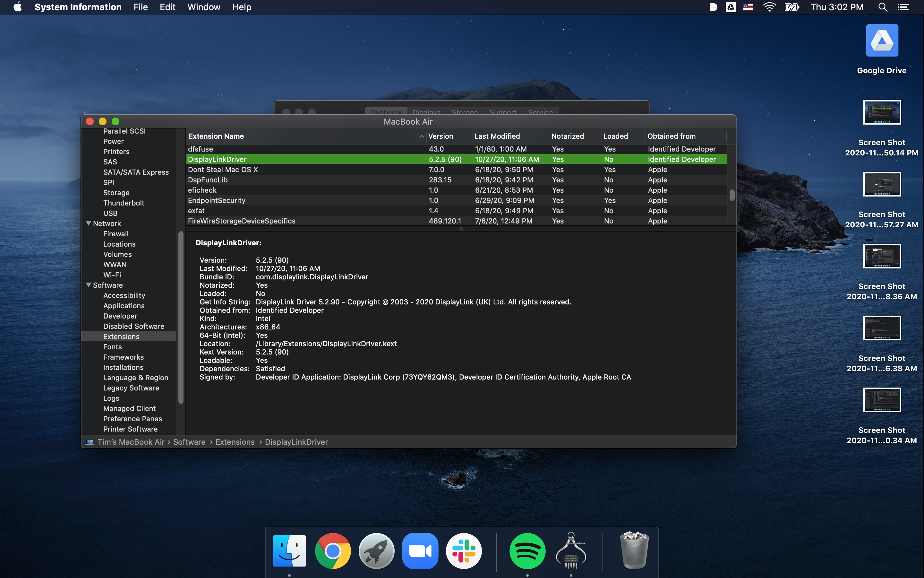Select the eficheck extension row
924x578 pixels.
click(456, 190)
